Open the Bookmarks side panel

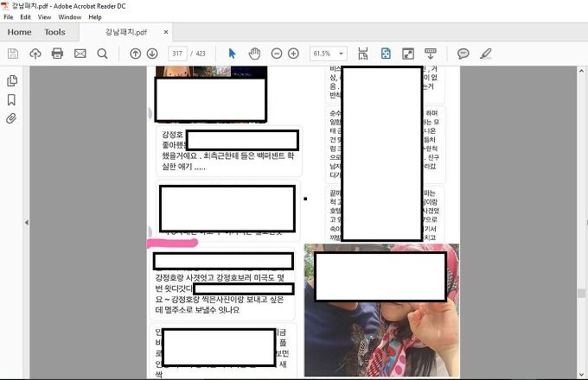(11, 100)
